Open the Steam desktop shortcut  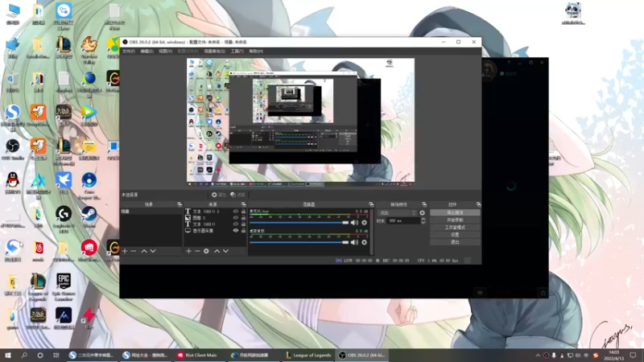[x=89, y=216]
